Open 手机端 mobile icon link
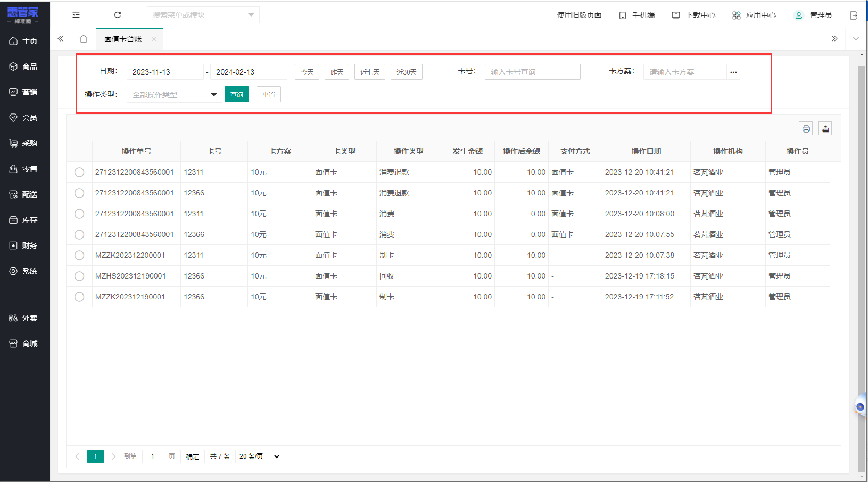868x482 pixels. 637,15
